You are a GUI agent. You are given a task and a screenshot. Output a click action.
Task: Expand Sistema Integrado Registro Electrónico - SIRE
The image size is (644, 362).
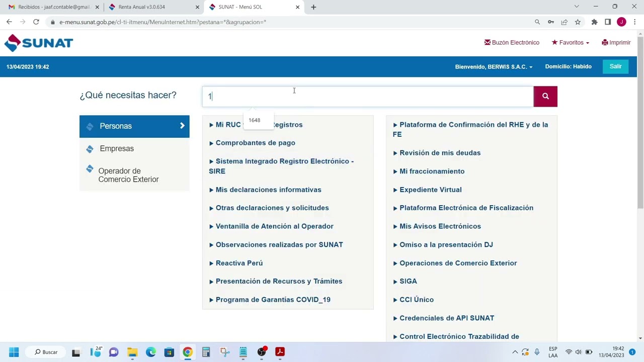click(281, 166)
